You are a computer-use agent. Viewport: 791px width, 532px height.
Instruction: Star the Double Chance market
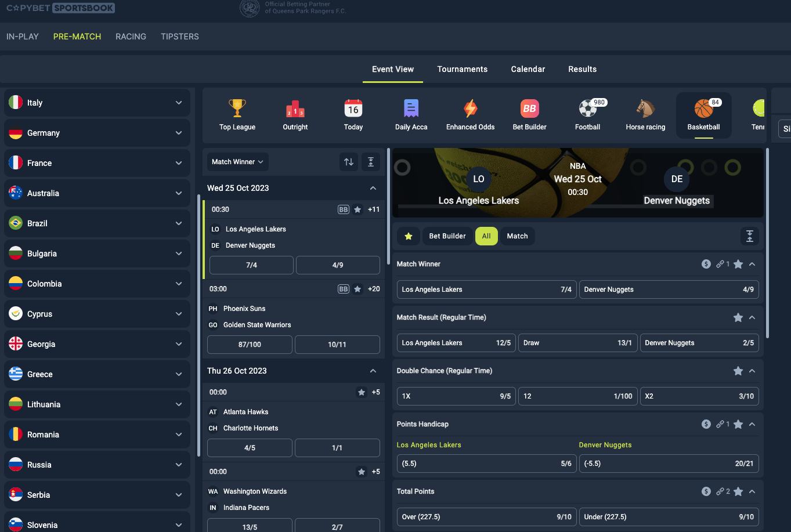(x=738, y=371)
